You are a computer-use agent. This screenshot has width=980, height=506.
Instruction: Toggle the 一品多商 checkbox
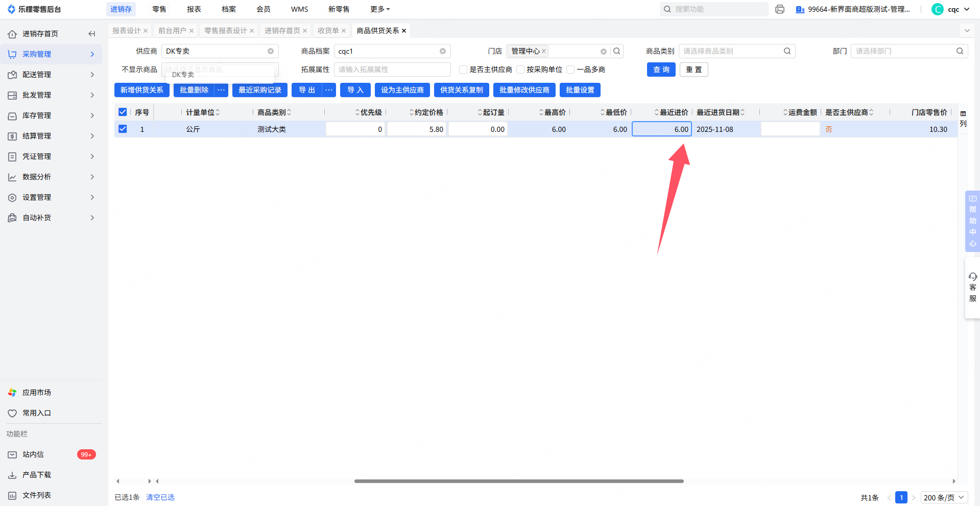[x=570, y=70]
